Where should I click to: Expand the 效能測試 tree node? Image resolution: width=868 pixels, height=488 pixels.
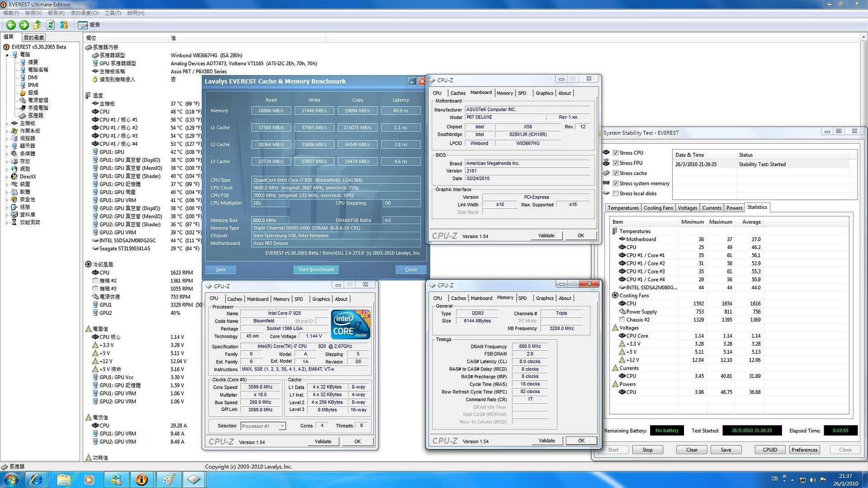(7, 222)
